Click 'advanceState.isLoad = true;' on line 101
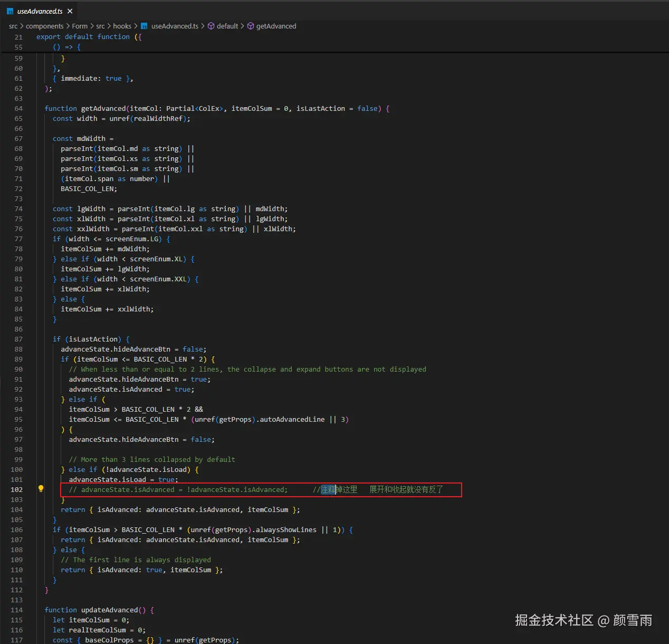This screenshot has width=669, height=644. click(x=123, y=479)
